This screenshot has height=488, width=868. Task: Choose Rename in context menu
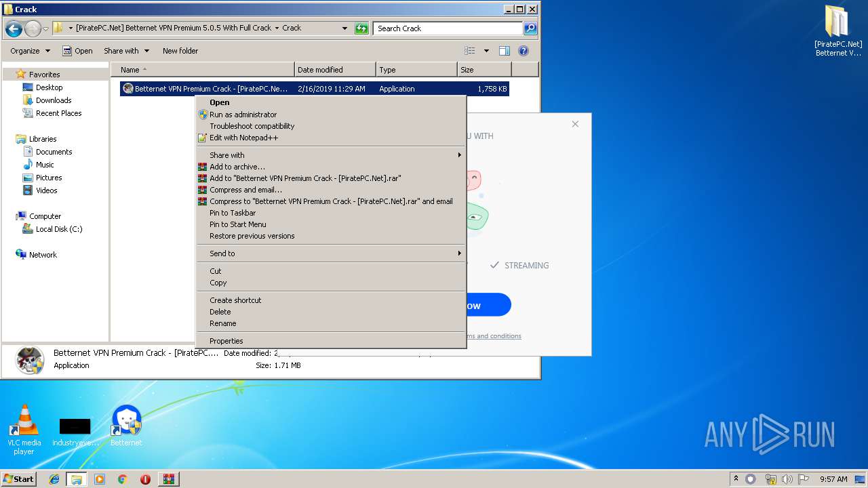point(331,323)
